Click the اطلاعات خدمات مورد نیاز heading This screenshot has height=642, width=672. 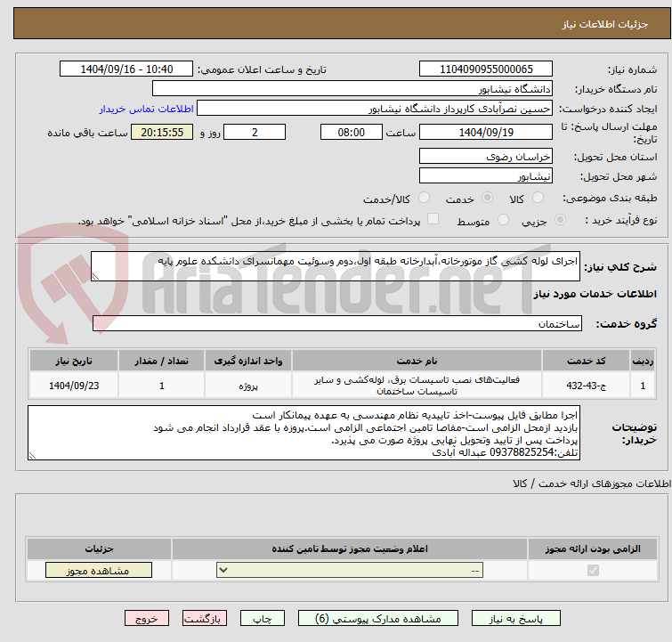coord(595,294)
